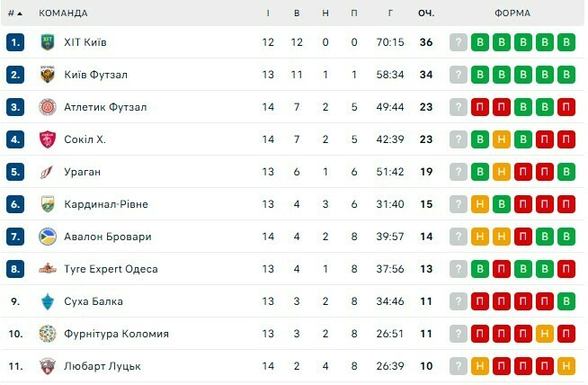Sort standings by the ОЧ. points column
Viewport: 588px width, 385px height.
pos(426,13)
